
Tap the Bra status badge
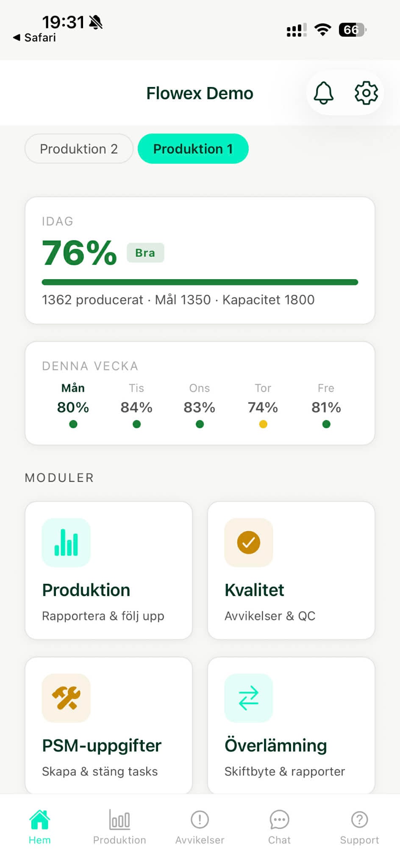pyautogui.click(x=145, y=252)
